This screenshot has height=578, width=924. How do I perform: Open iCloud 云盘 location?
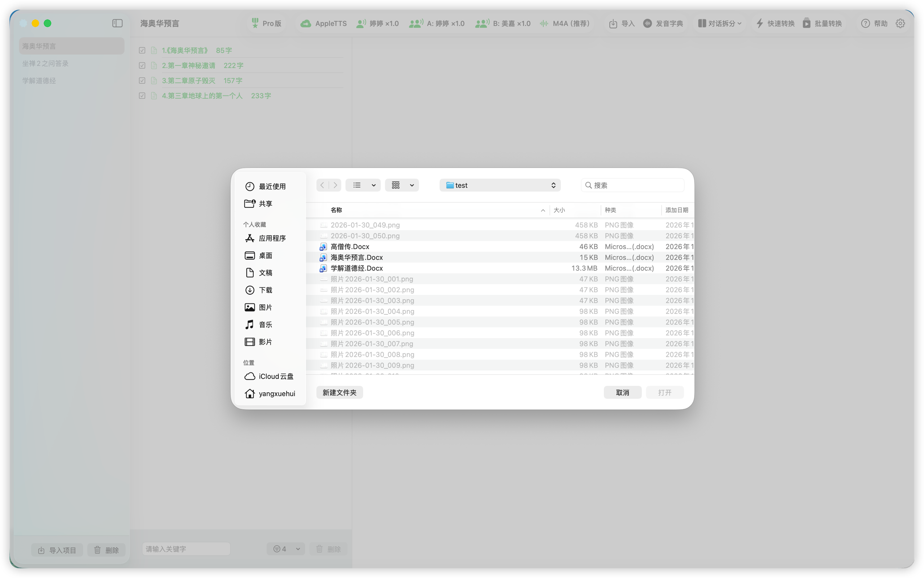click(269, 376)
